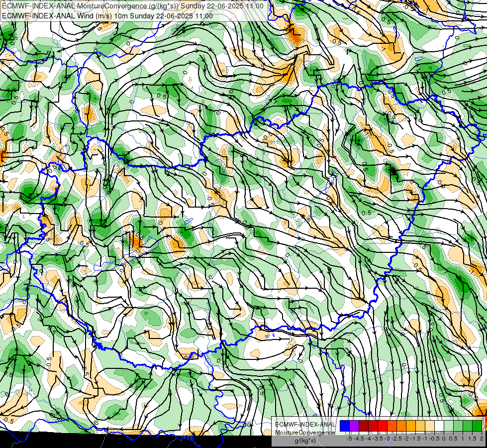Click the 0.5 tick label under the color bar

pos(453,439)
